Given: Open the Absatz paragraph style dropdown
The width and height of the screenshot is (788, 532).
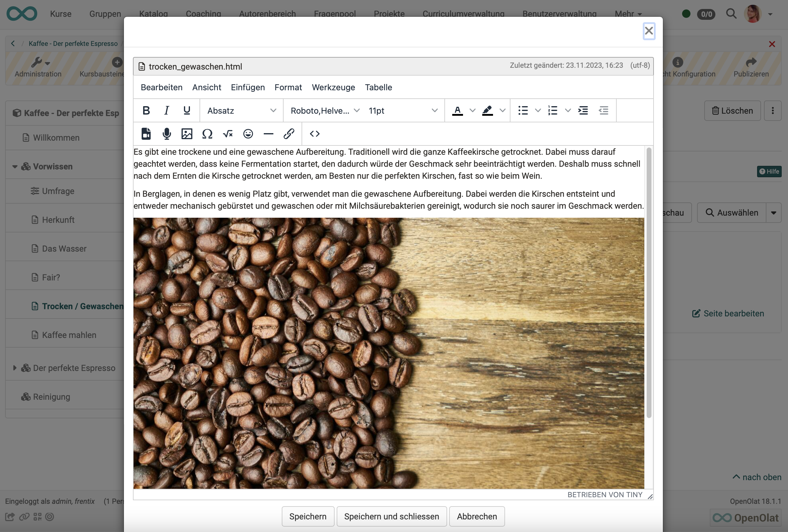Looking at the screenshot, I should click(x=241, y=110).
